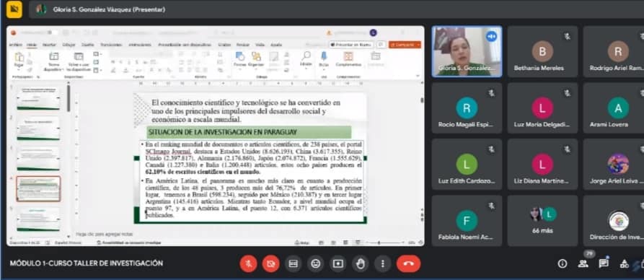Open the activities shapes icon
The image size is (644, 280).
[x=624, y=264]
